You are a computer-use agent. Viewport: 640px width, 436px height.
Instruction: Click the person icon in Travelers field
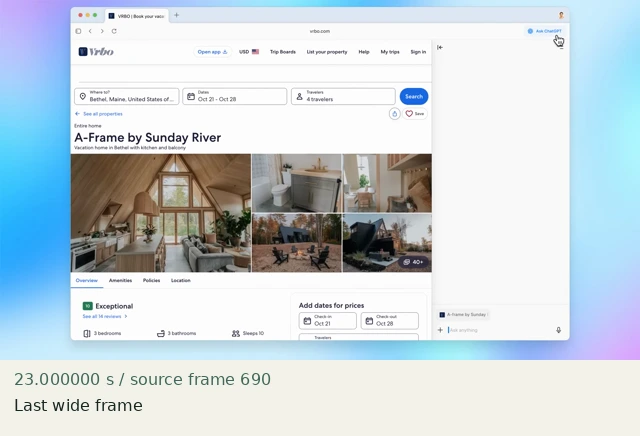pos(299,96)
